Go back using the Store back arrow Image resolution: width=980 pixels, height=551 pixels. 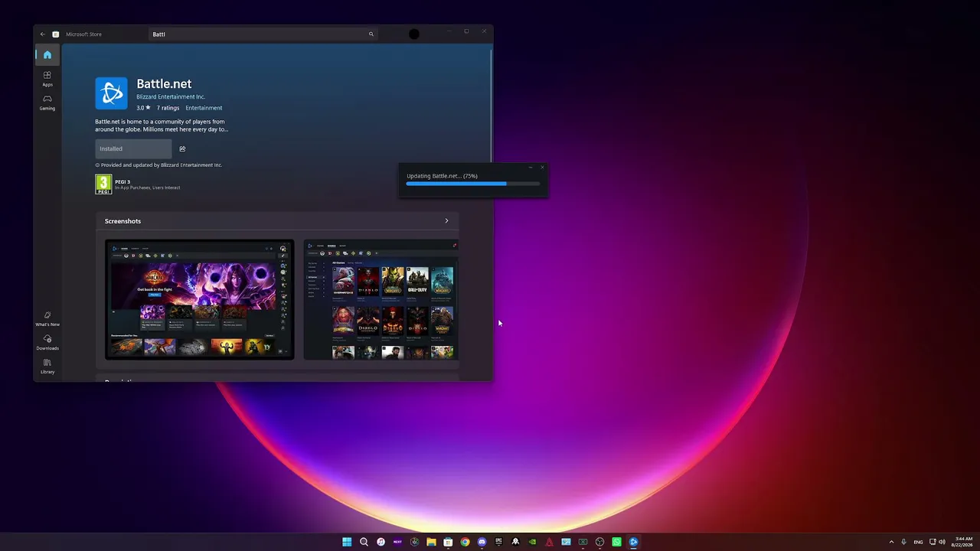click(43, 34)
